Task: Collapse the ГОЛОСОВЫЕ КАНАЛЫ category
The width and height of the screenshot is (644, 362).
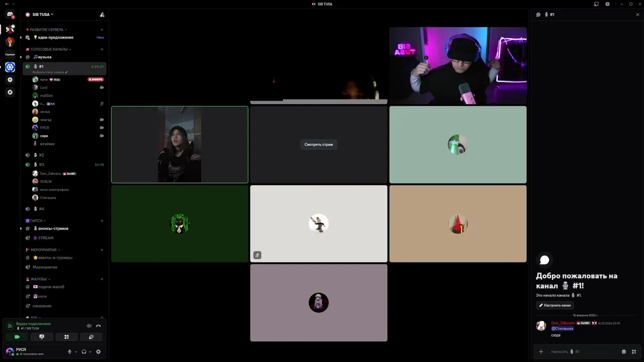Action: (48, 49)
